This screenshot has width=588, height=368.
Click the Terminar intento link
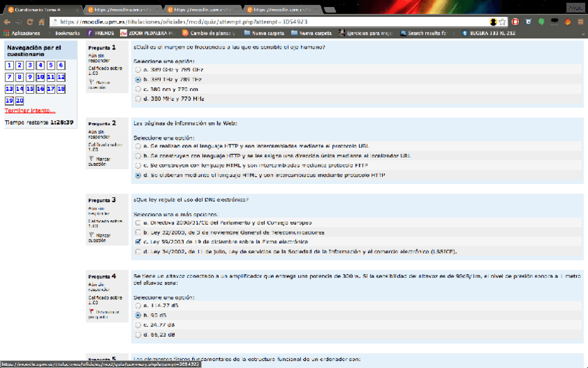30,110
